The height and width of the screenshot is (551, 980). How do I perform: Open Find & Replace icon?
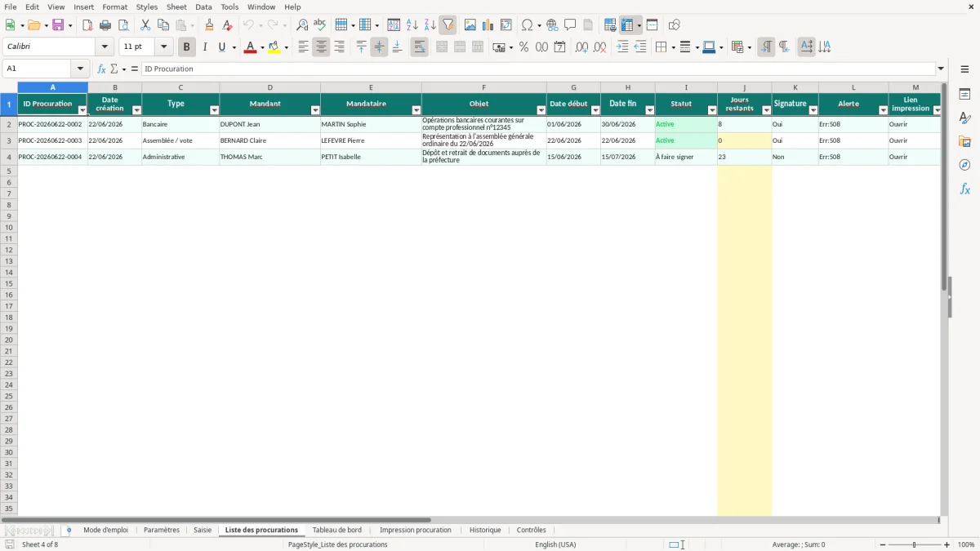(302, 25)
